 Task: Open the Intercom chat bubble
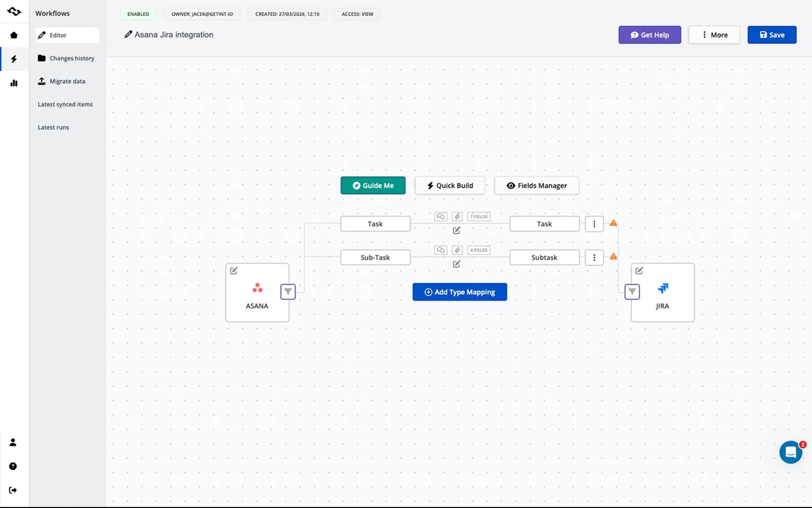(x=791, y=452)
